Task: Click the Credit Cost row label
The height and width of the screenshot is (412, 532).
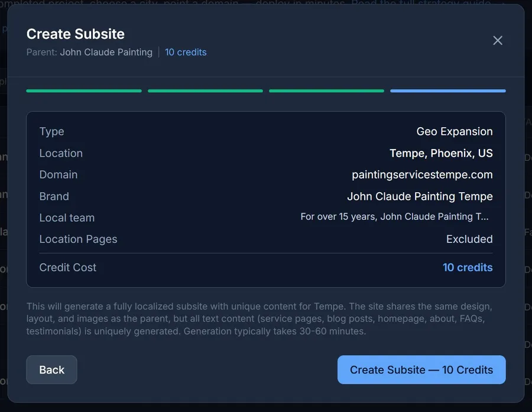Action: point(67,267)
